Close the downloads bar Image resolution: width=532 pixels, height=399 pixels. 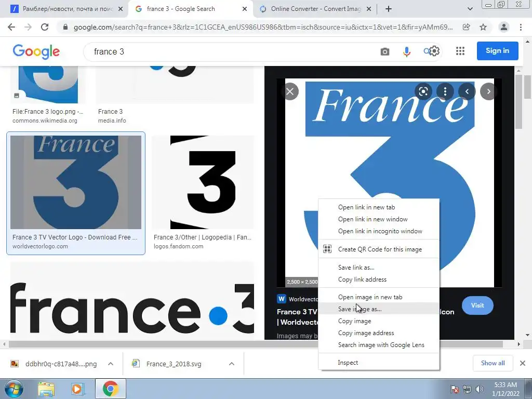pos(523,363)
